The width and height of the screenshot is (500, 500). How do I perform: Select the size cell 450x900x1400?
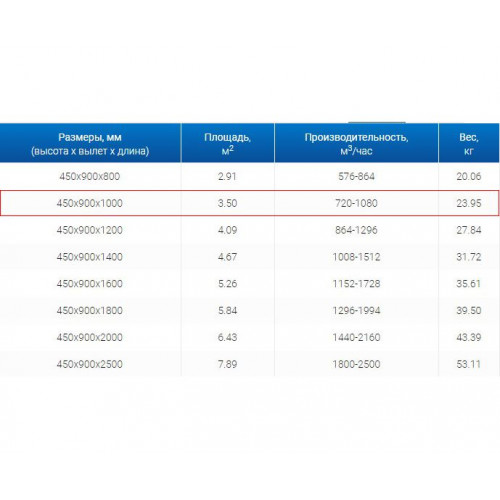[x=90, y=257]
